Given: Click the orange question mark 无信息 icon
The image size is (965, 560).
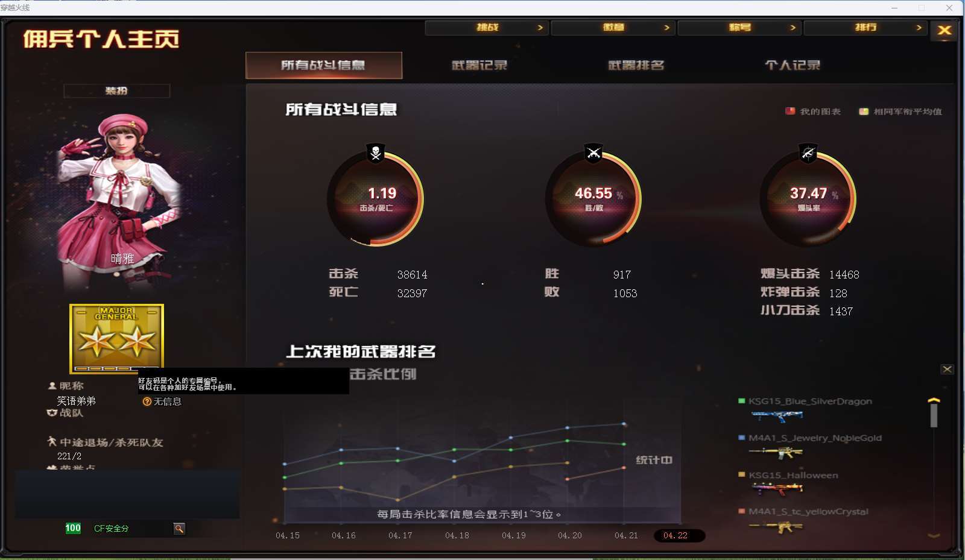Looking at the screenshot, I should click(x=147, y=401).
